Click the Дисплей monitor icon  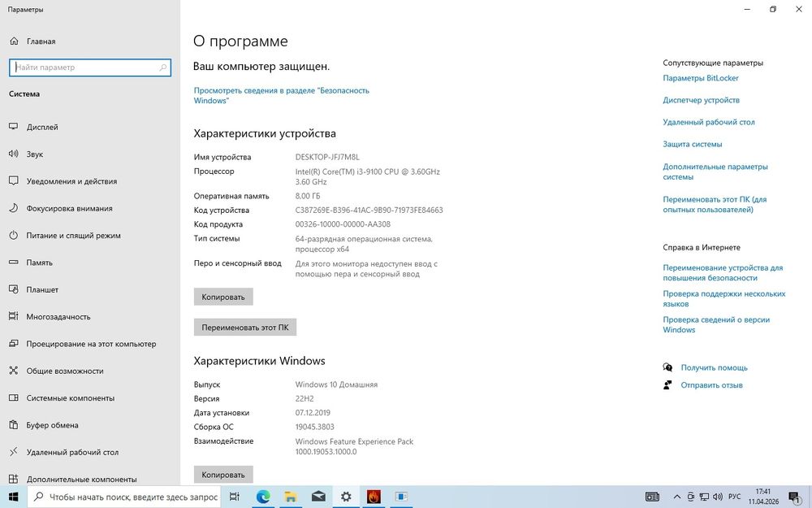14,127
